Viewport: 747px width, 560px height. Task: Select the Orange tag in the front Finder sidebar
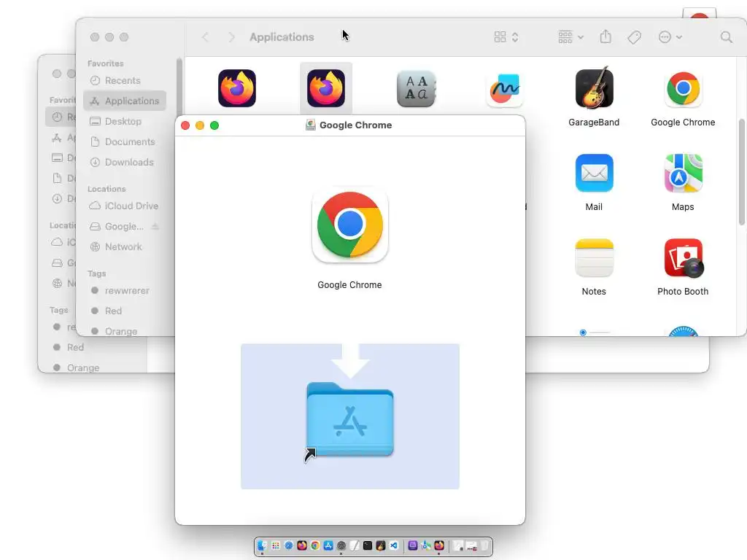[x=125, y=331]
